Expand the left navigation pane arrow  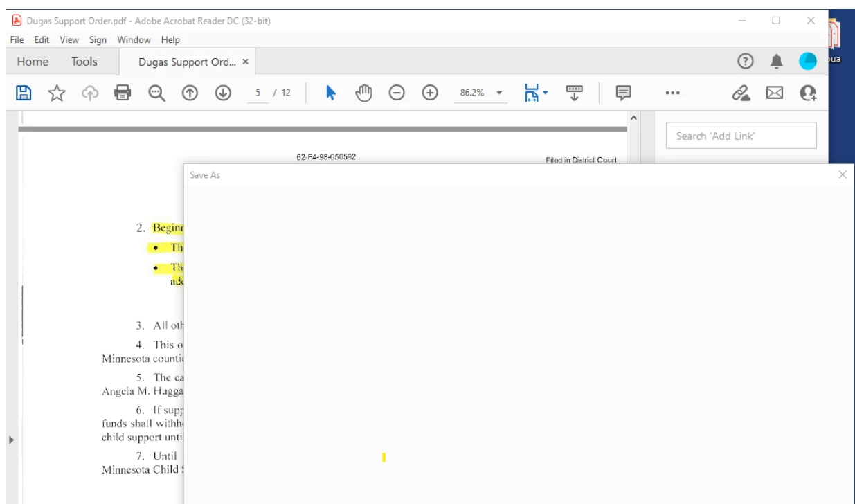(x=10, y=439)
